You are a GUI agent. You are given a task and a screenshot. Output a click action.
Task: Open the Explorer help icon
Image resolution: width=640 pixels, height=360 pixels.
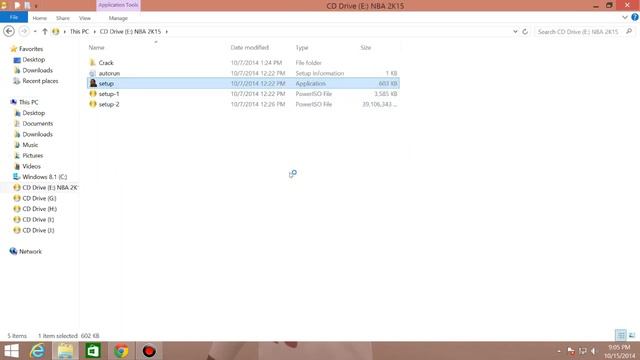635,17
